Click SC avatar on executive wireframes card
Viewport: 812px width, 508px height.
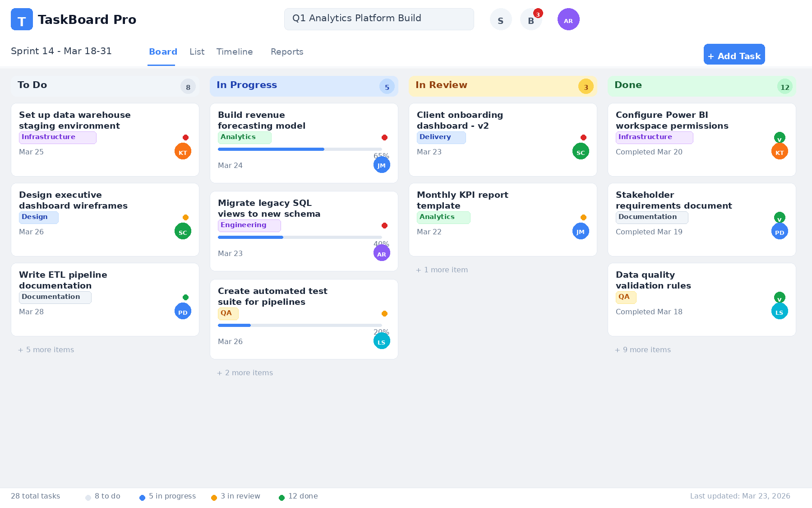click(x=183, y=231)
